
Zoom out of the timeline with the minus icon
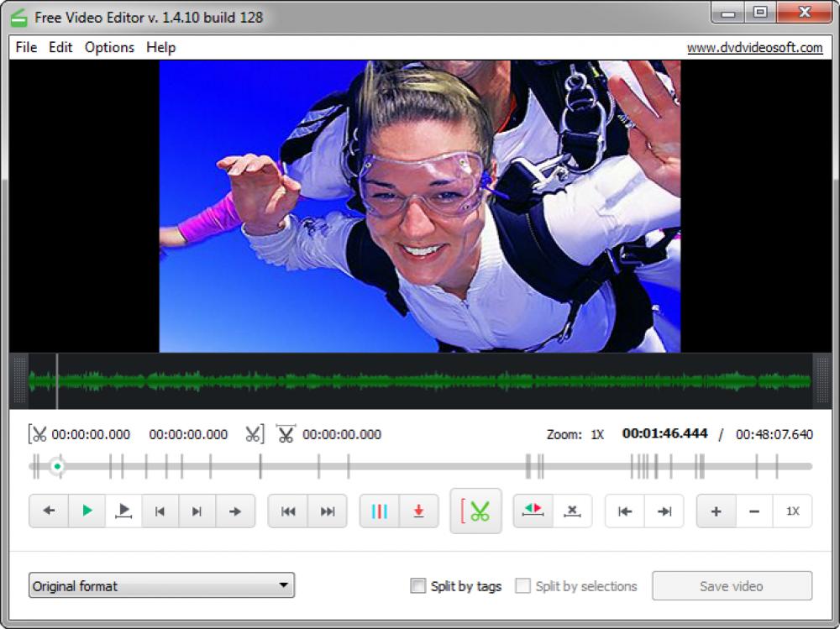753,511
